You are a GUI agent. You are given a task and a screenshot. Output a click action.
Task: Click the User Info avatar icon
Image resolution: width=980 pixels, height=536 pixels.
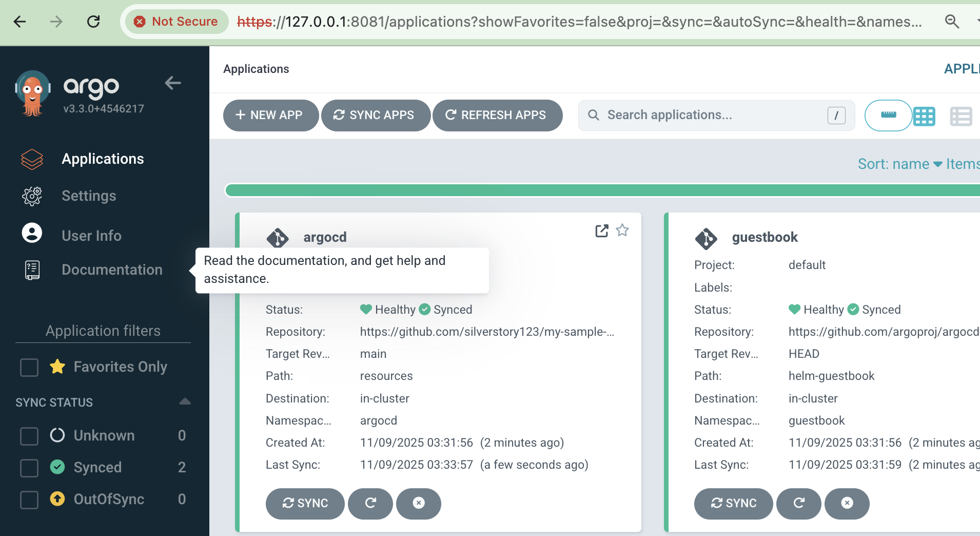pyautogui.click(x=32, y=233)
